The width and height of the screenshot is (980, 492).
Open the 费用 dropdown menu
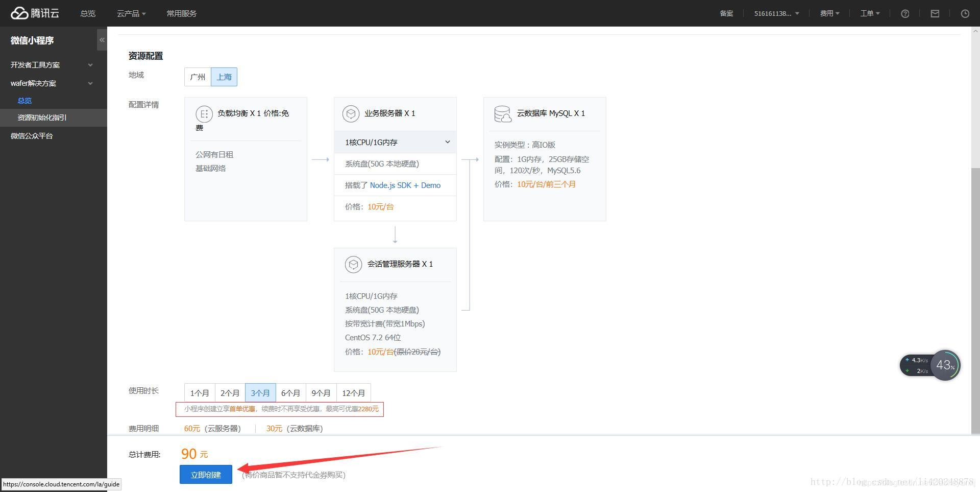click(829, 14)
